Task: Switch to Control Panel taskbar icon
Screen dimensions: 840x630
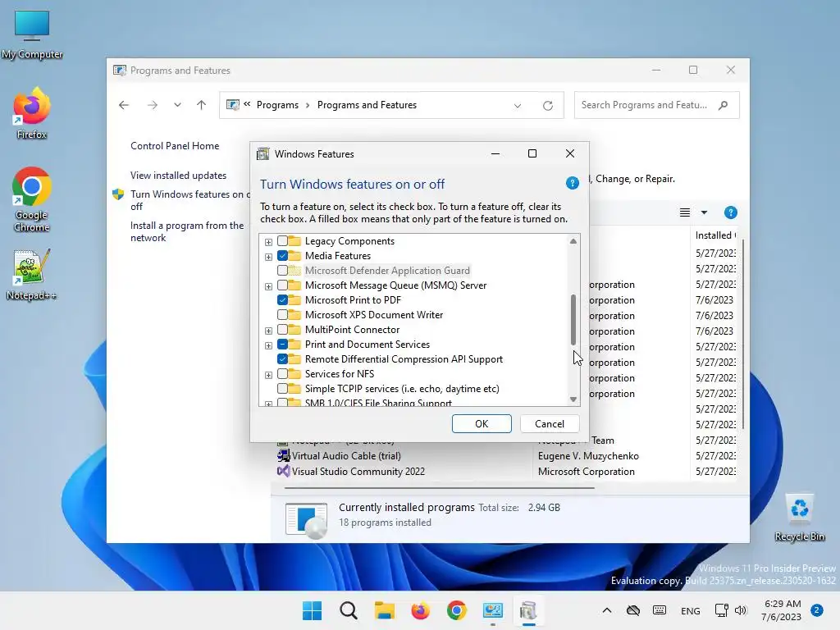Action: click(492, 610)
